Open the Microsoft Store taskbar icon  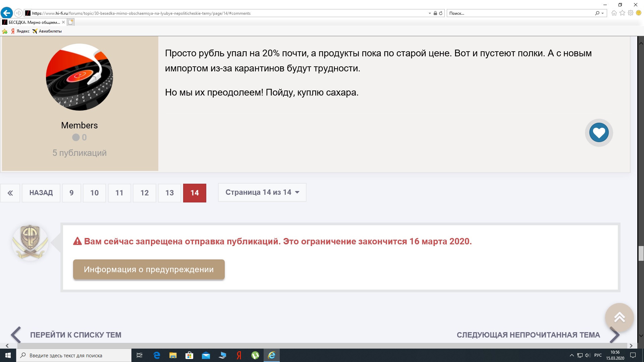[189, 355]
